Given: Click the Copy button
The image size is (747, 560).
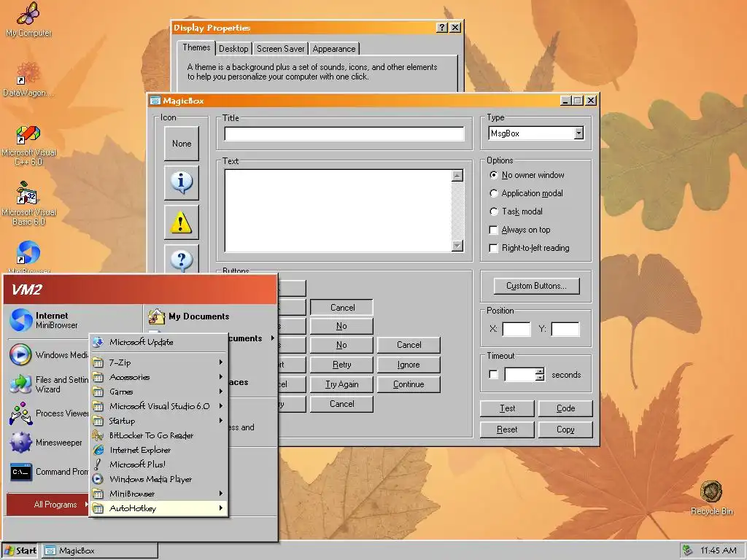Looking at the screenshot, I should point(565,429).
